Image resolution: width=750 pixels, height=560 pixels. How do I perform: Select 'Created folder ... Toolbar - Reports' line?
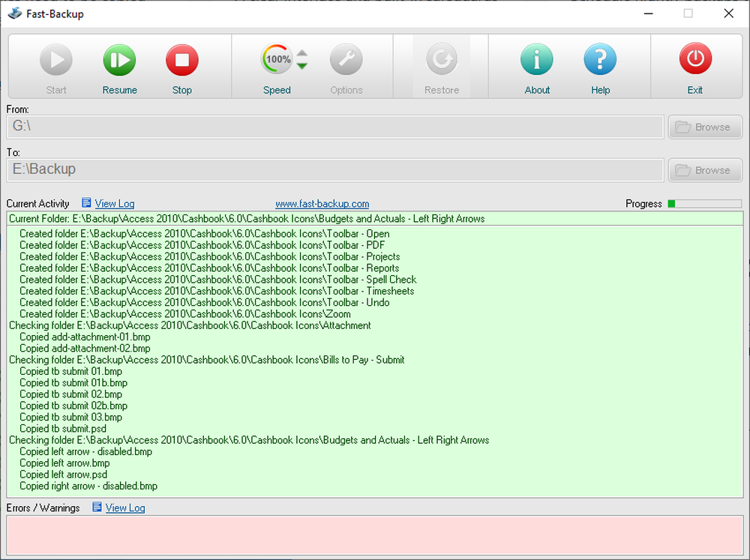209,268
